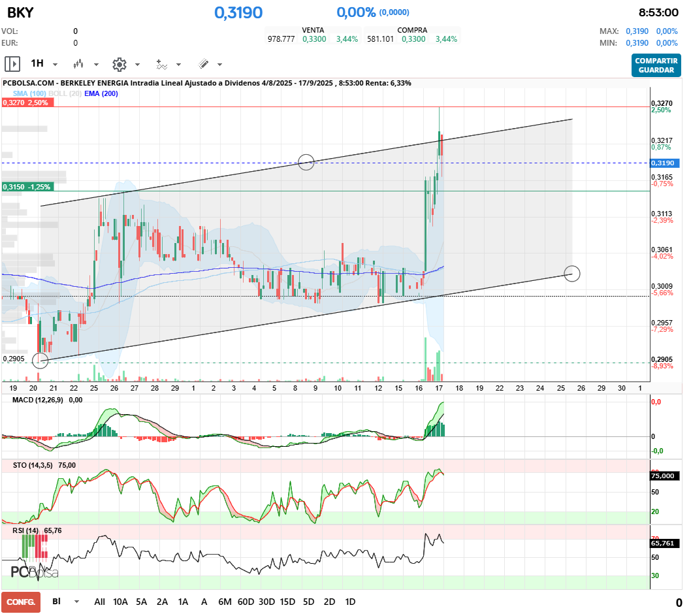Select the 6M time range

click(225, 602)
